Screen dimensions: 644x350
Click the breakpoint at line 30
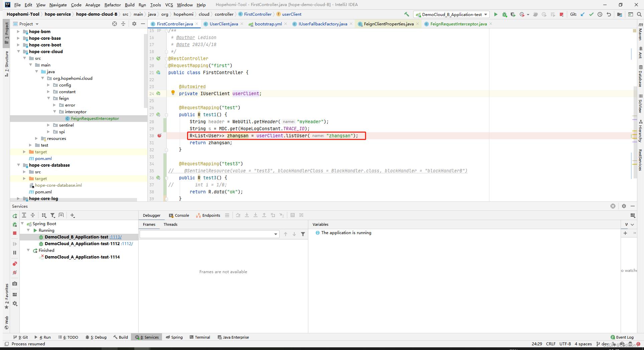click(159, 136)
